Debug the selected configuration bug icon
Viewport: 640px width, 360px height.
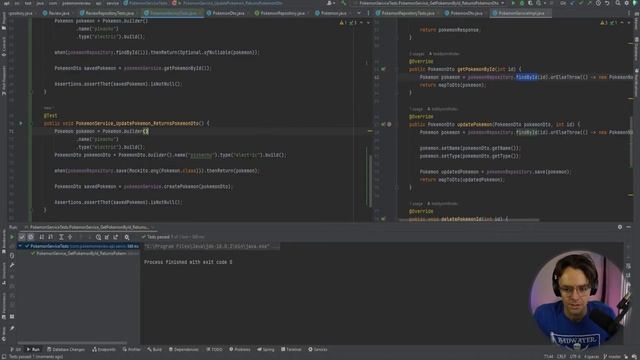pos(522,3)
